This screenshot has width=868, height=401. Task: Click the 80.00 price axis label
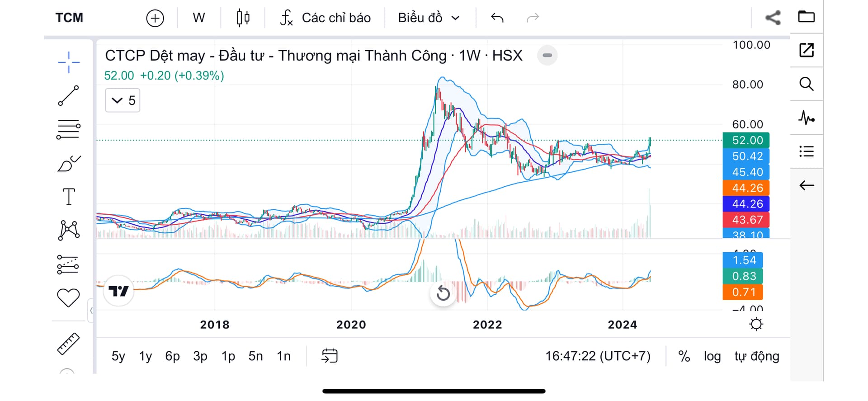tap(748, 85)
